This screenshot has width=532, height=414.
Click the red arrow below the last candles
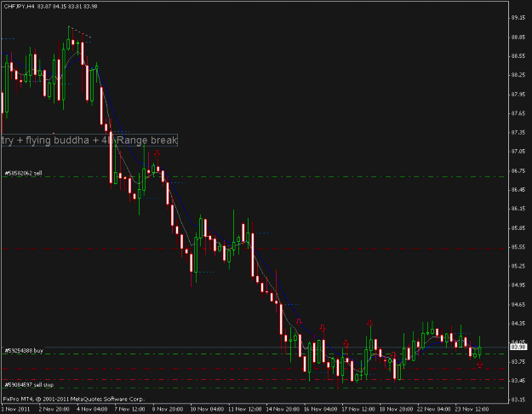point(479,365)
